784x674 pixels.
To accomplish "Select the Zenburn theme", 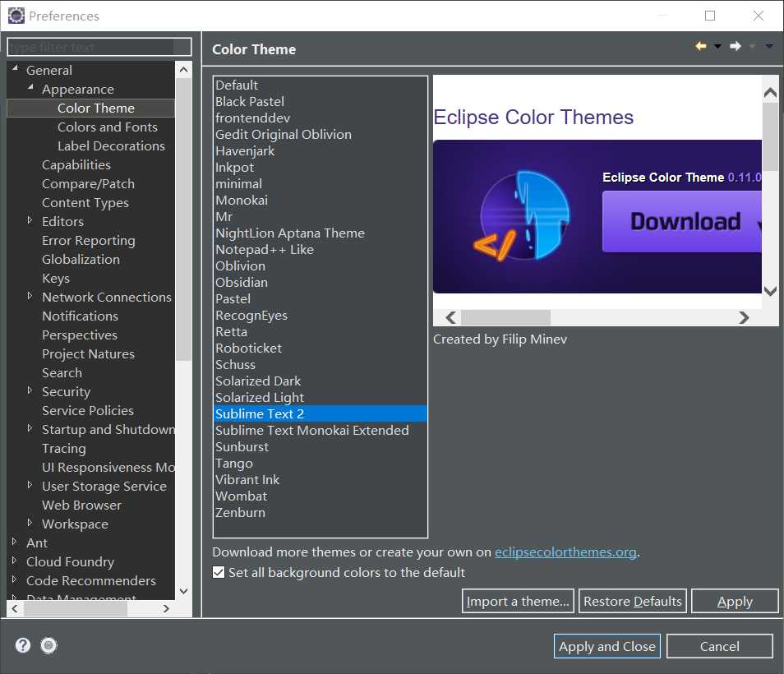I will click(x=320, y=513).
